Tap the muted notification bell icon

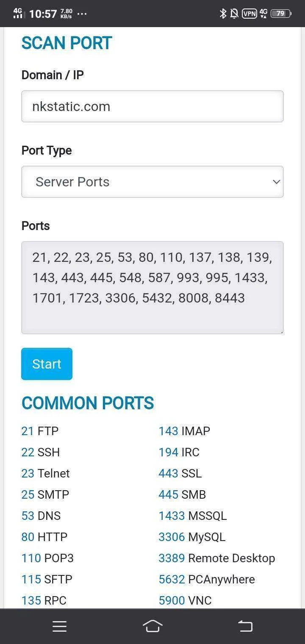[x=234, y=14]
